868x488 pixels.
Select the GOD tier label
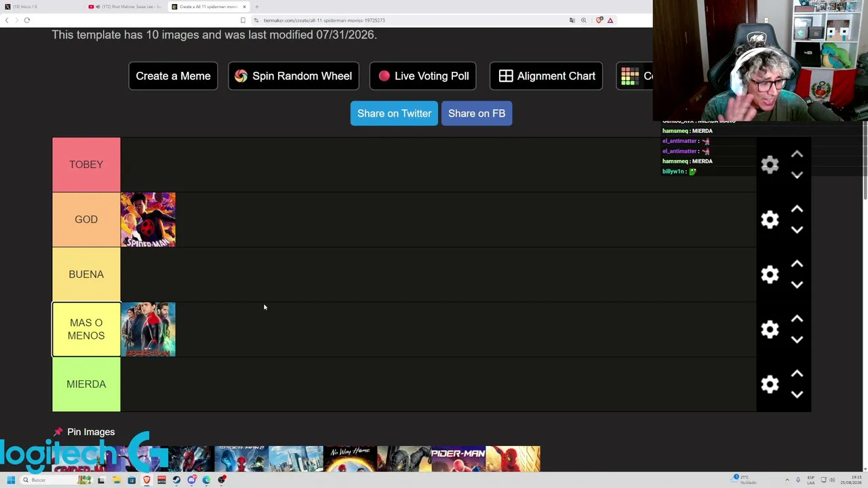pyautogui.click(x=86, y=220)
